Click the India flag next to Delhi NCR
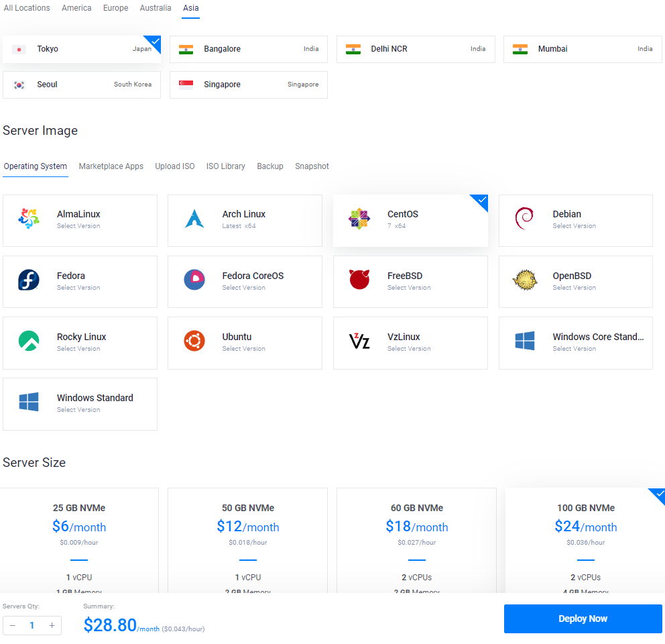This screenshot has width=665, height=644. 353,49
